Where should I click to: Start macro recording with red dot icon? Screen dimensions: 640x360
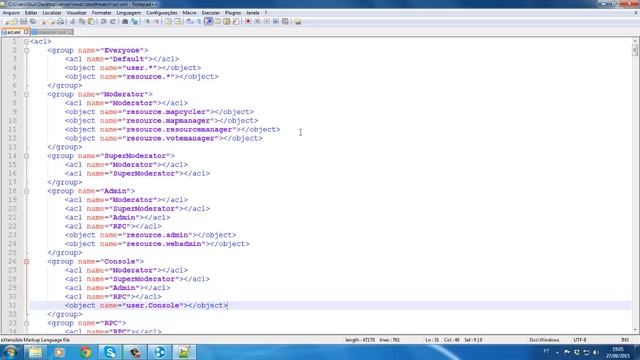(248, 21)
